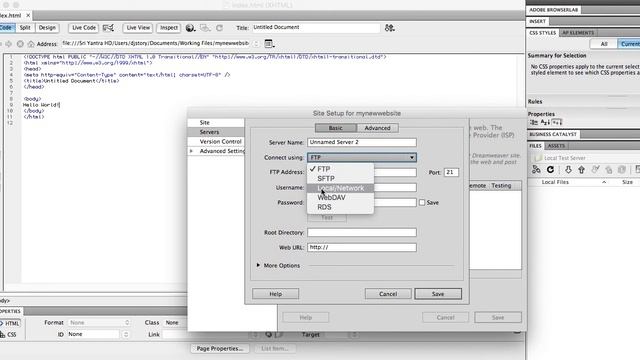Select Basic tab in server dialog
Viewport: 640px width, 360px height.
pos(336,128)
